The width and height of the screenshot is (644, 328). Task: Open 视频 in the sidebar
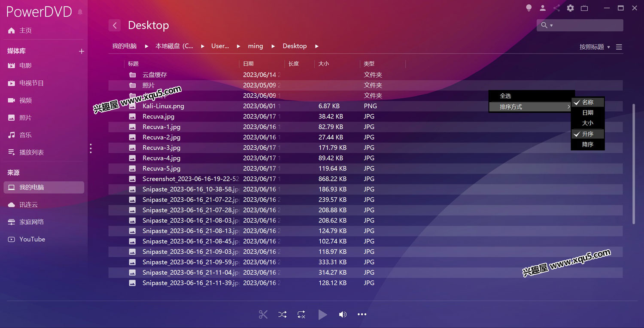pyautogui.click(x=20, y=100)
